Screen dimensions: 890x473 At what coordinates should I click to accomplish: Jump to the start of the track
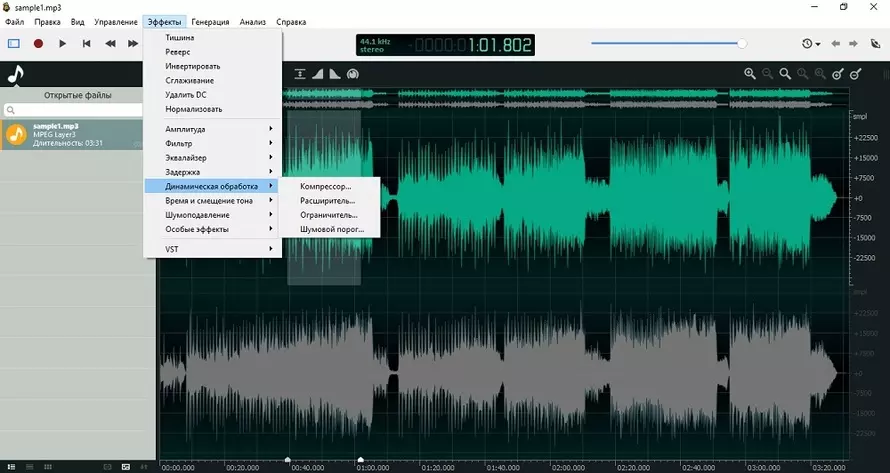tap(86, 43)
